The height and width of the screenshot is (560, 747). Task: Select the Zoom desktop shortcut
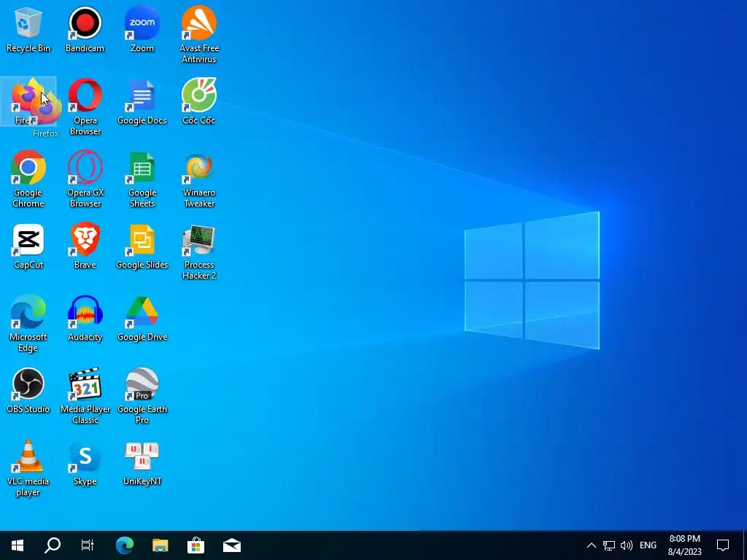(x=142, y=29)
